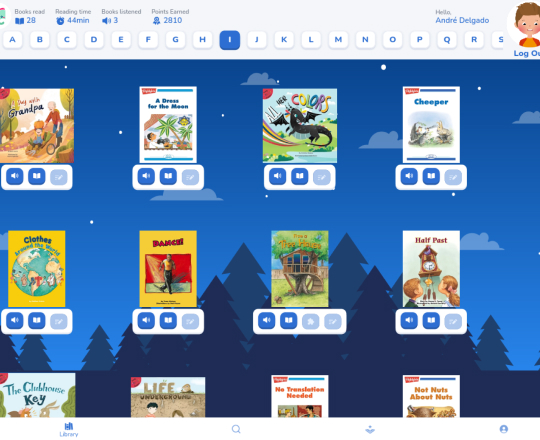Open quiz for A Day with Grandpa

click(x=59, y=177)
